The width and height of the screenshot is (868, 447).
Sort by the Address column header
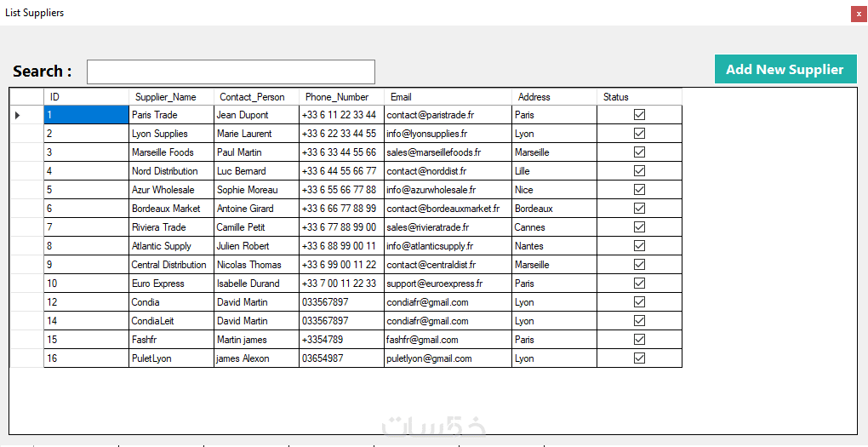tap(555, 97)
